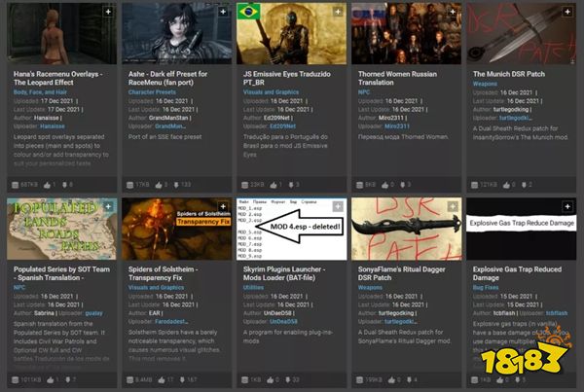584x392 pixels.
Task: Open uploader Ed209Net profile
Action: [x=282, y=126]
